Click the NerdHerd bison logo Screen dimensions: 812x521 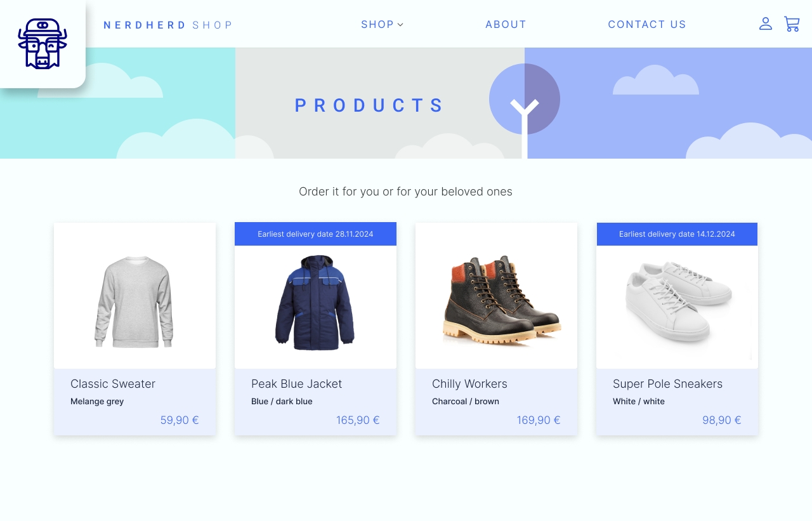pyautogui.click(x=43, y=43)
